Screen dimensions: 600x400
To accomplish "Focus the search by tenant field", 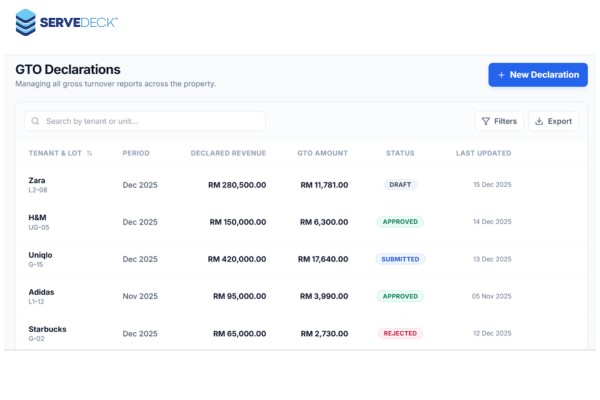I will (150, 121).
